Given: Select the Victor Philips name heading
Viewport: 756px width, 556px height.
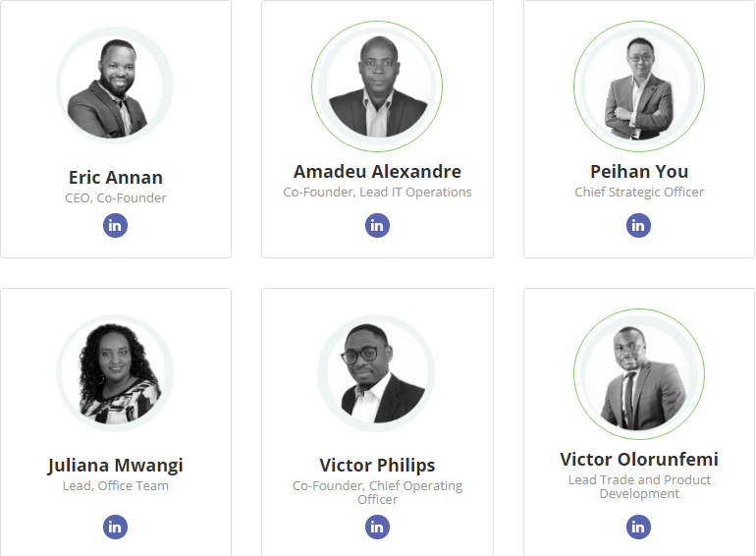Looking at the screenshot, I should click(378, 466).
